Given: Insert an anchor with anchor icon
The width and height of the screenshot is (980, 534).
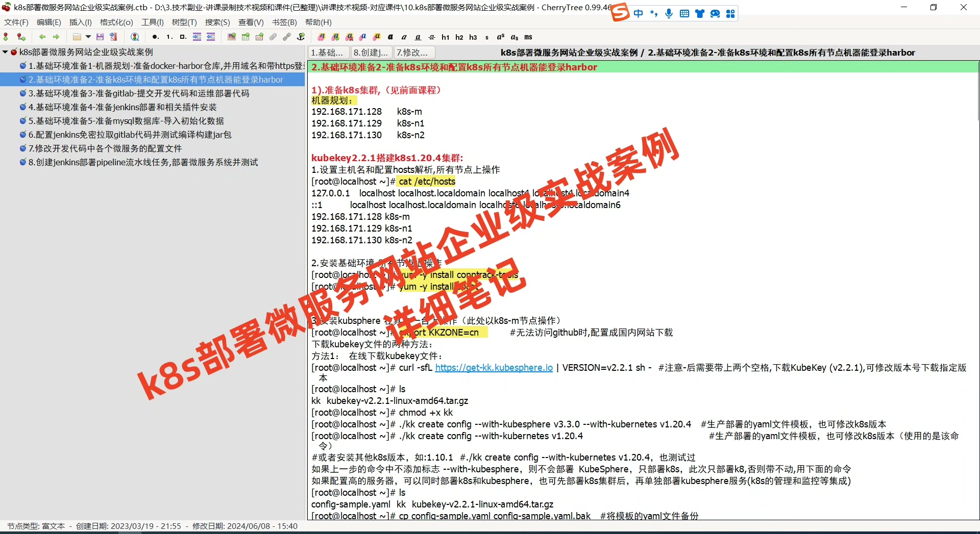Looking at the screenshot, I should 301,37.
